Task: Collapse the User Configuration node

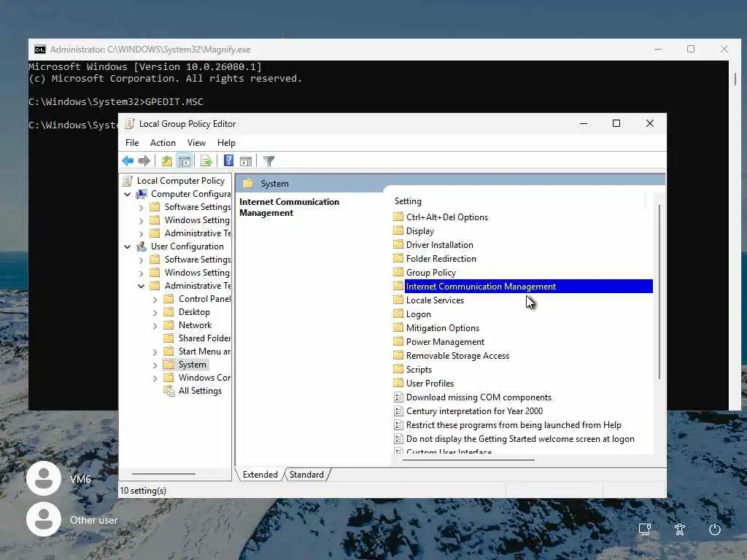Action: pos(127,246)
